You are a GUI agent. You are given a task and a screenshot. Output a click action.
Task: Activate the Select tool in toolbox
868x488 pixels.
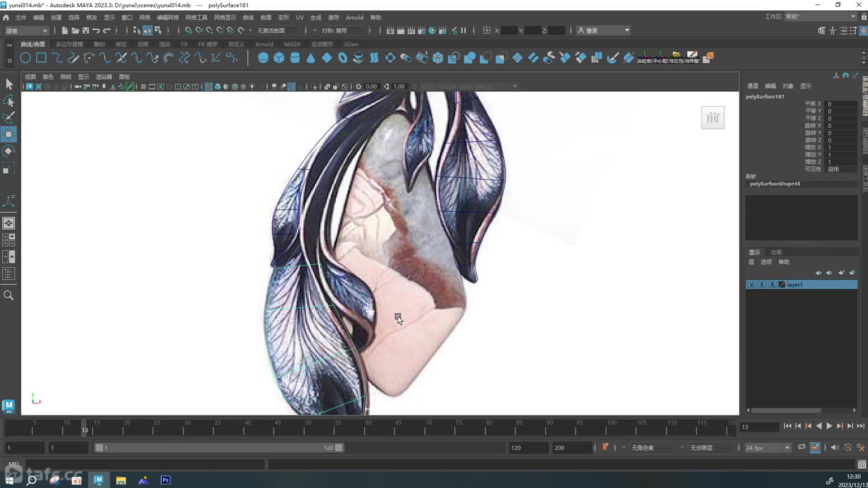(9, 84)
